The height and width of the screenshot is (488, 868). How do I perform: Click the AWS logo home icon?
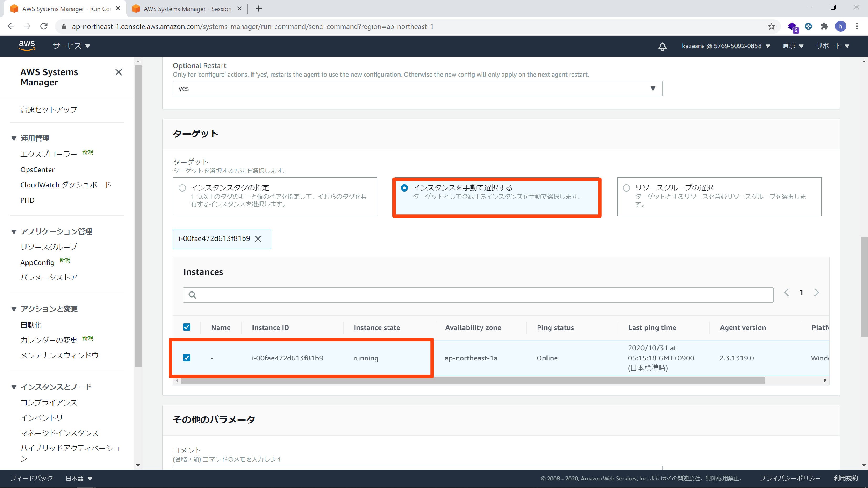point(27,45)
